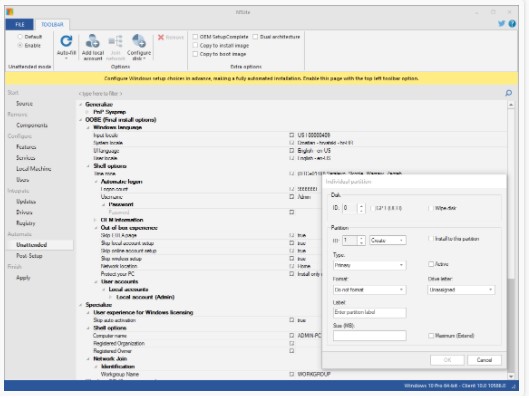529x398 pixels.
Task: Enable the OEM SetupComplete checkbox
Action: (195, 37)
